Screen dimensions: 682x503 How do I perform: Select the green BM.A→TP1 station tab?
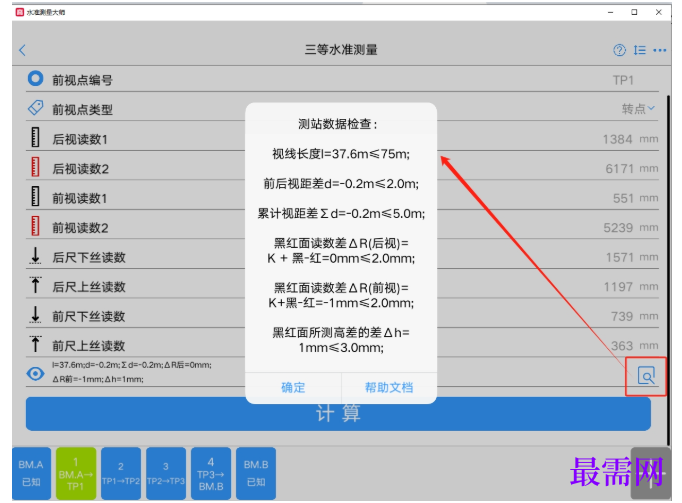(x=76, y=473)
